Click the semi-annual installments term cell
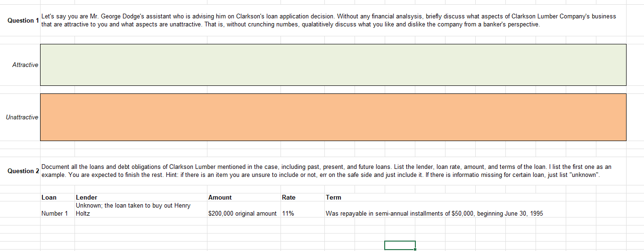644x251 pixels. (x=434, y=213)
